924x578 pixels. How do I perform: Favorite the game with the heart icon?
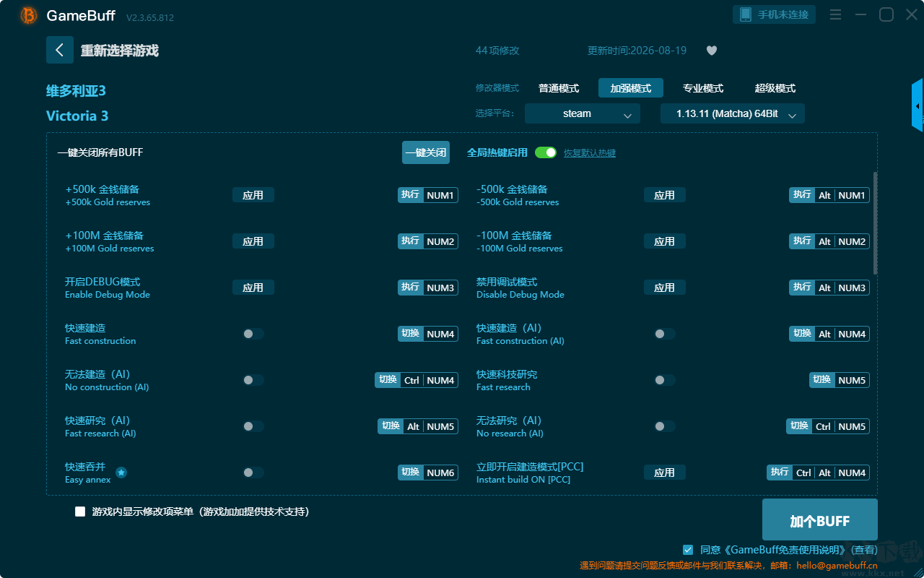pyautogui.click(x=711, y=51)
